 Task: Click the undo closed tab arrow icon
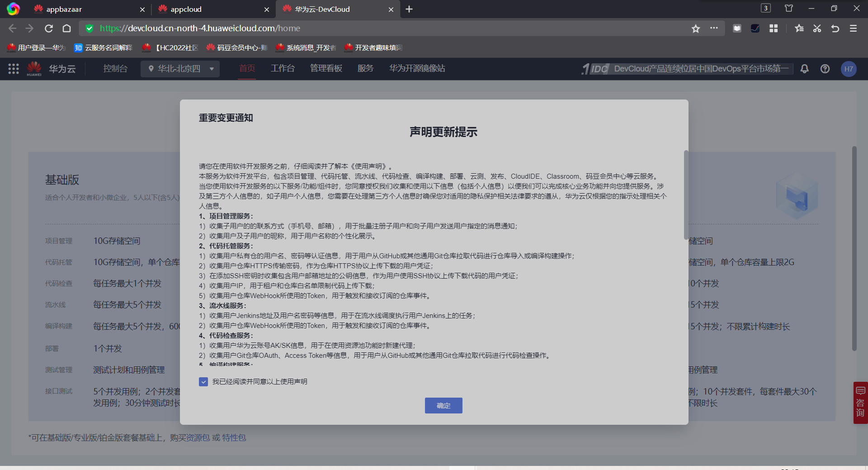tap(835, 28)
